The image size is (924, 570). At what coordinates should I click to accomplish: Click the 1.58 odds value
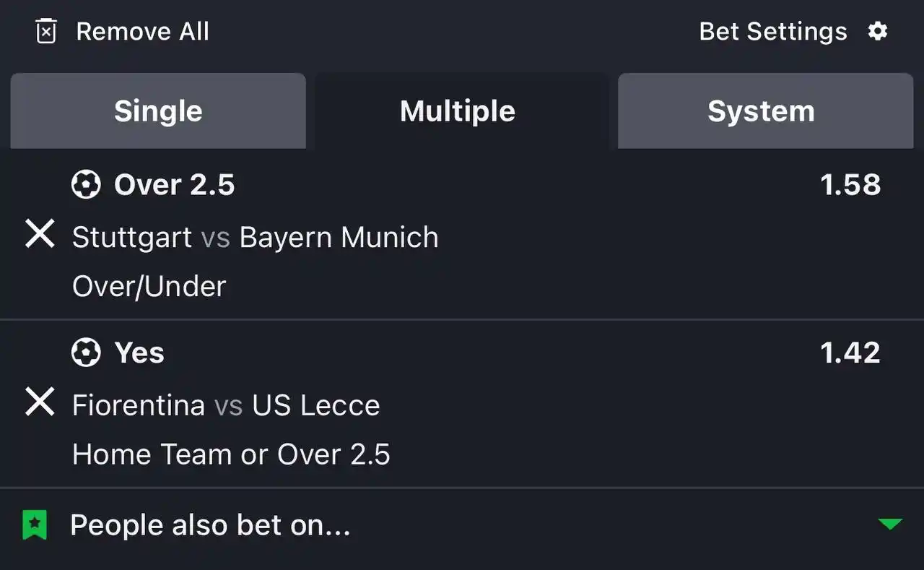pos(850,185)
